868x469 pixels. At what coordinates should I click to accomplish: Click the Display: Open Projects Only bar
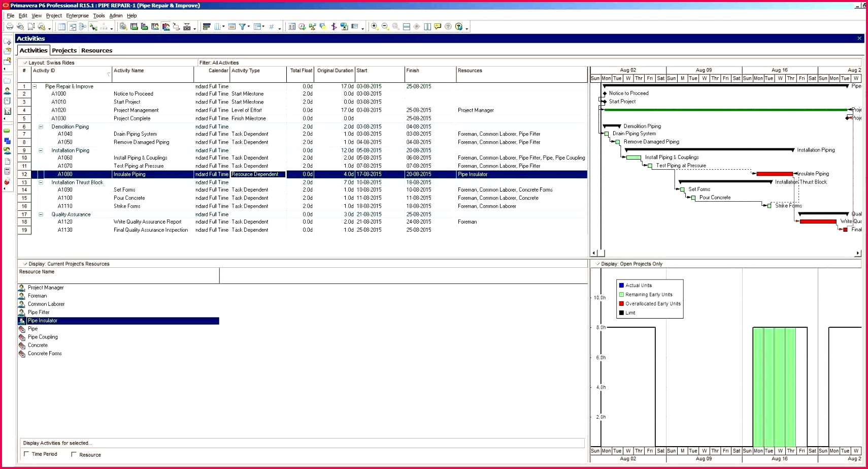coord(630,264)
